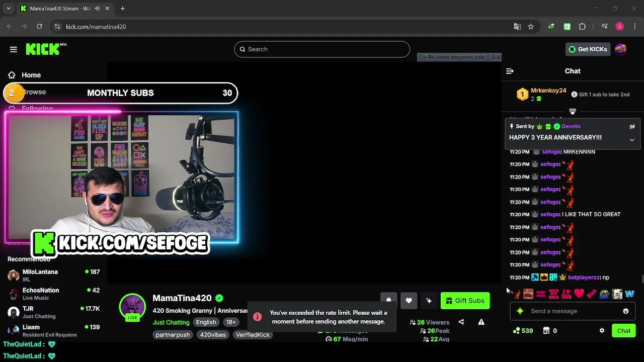
Task: Share the stream via share icon
Action: click(461, 322)
